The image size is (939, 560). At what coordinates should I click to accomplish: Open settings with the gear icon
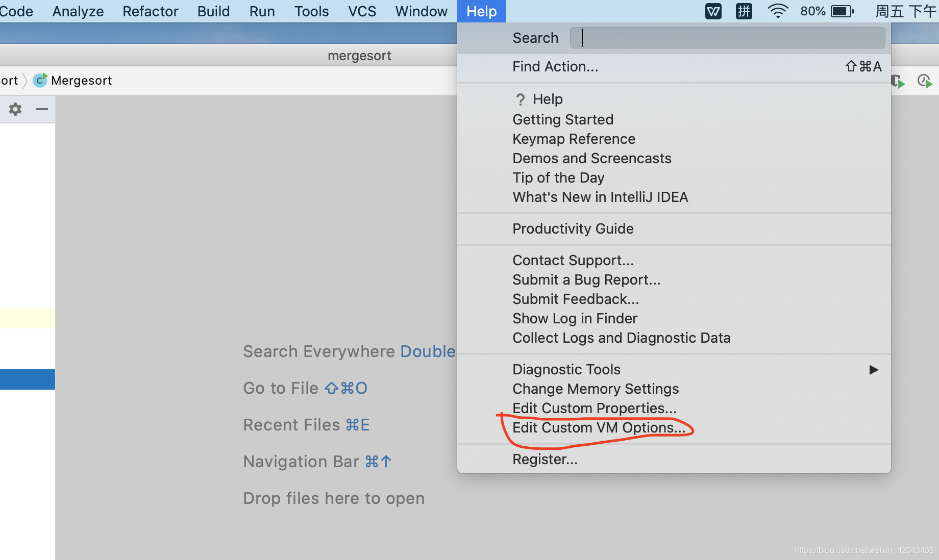pos(15,109)
